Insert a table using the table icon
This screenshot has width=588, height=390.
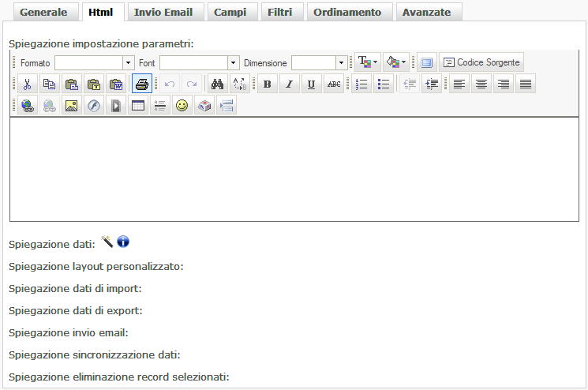coord(137,107)
